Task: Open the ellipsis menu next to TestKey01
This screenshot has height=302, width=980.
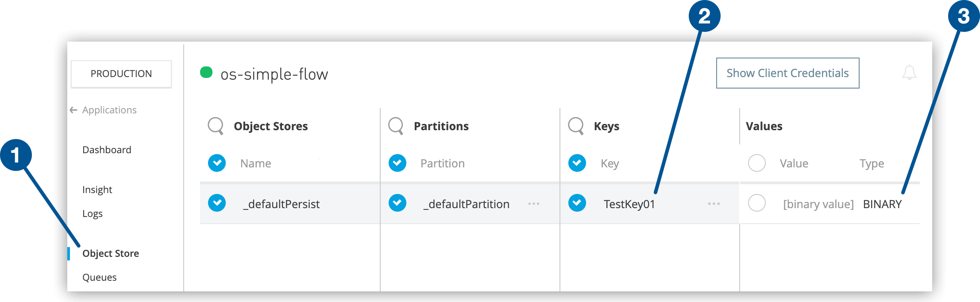Action: coord(714,204)
